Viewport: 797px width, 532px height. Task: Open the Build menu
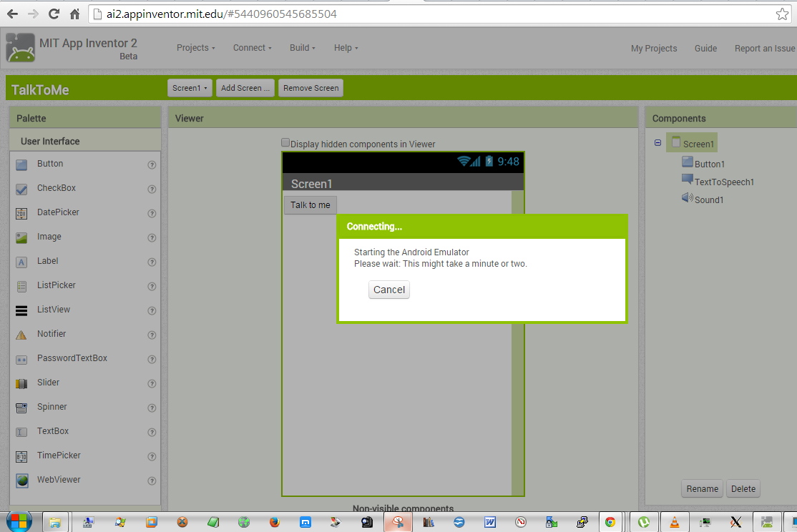tap(303, 48)
